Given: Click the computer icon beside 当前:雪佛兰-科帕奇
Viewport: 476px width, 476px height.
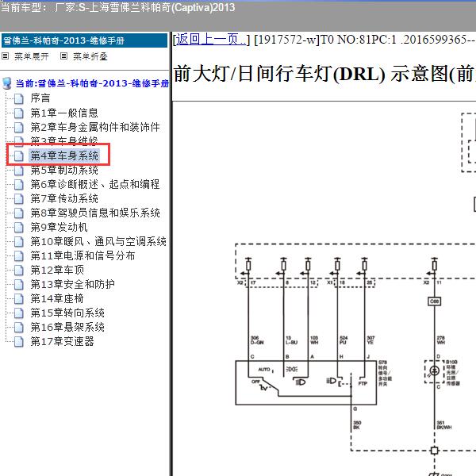Looking at the screenshot, I should 7,83.
